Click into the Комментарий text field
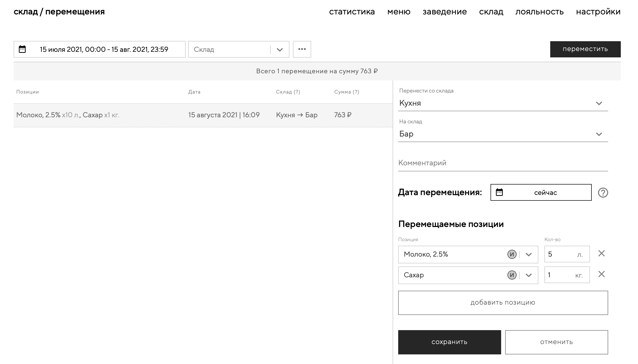638x364 pixels. (x=503, y=163)
